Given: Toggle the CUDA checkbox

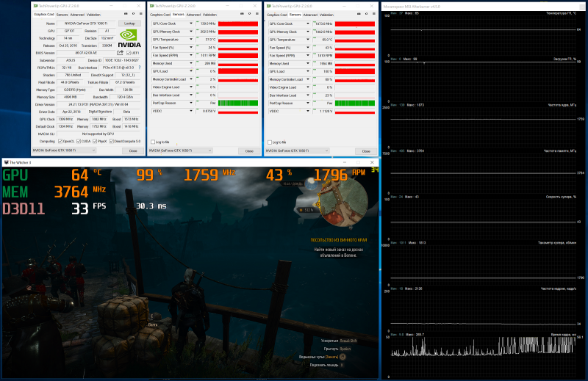Looking at the screenshot, I should (79, 141).
